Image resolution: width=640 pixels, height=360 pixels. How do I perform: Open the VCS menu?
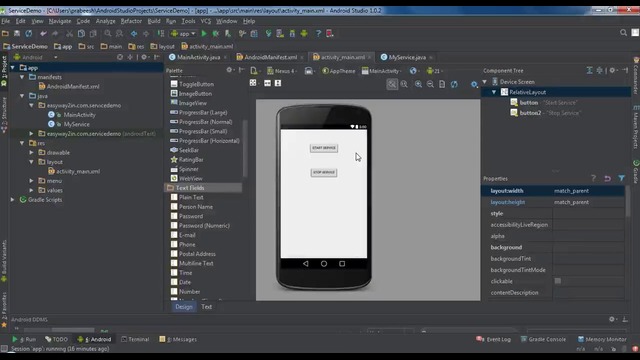[206, 21]
